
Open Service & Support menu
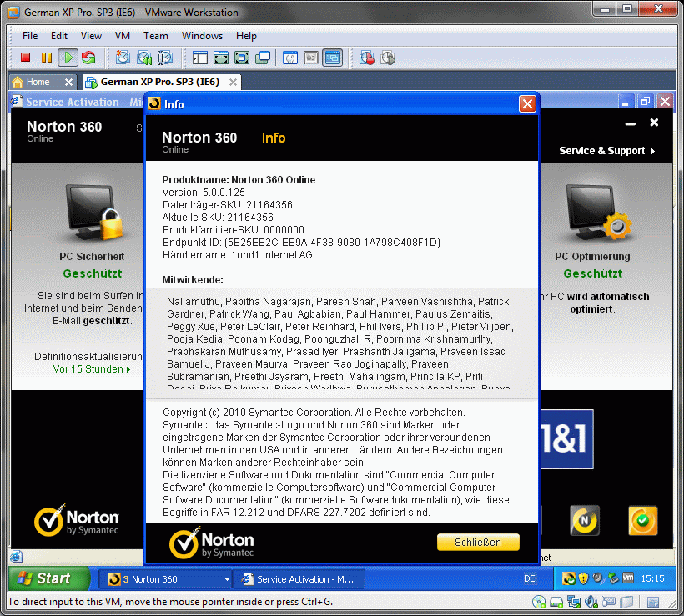coord(606,151)
